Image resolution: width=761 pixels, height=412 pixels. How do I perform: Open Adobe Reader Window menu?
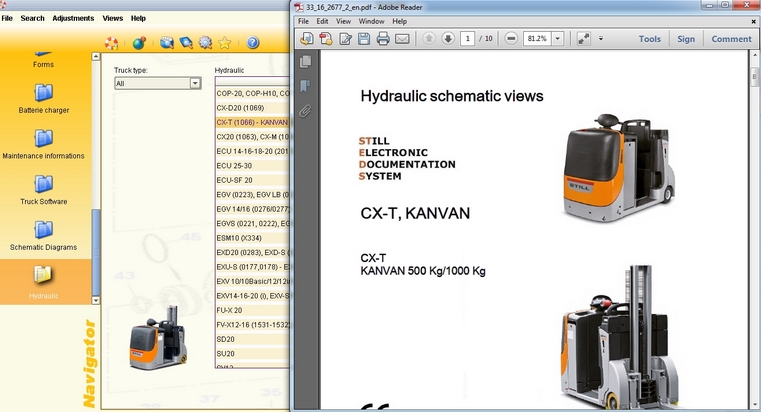(x=371, y=21)
